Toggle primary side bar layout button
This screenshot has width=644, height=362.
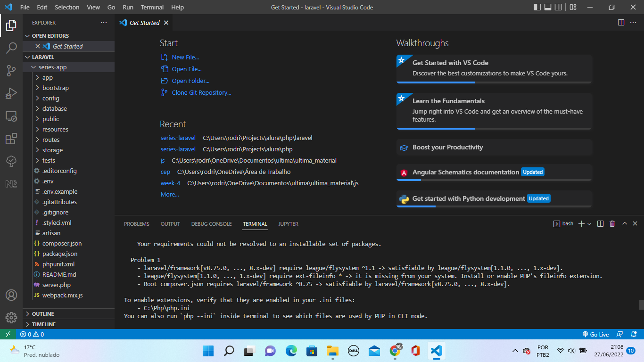[537, 7]
